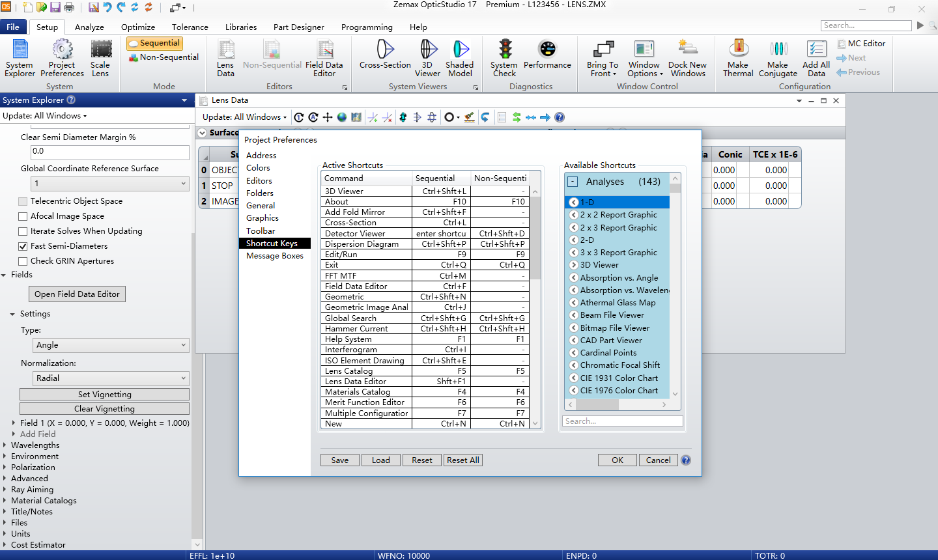Click the redo arrow in quick access toolbar
Screen dimensions: 938x560
click(x=121, y=7)
